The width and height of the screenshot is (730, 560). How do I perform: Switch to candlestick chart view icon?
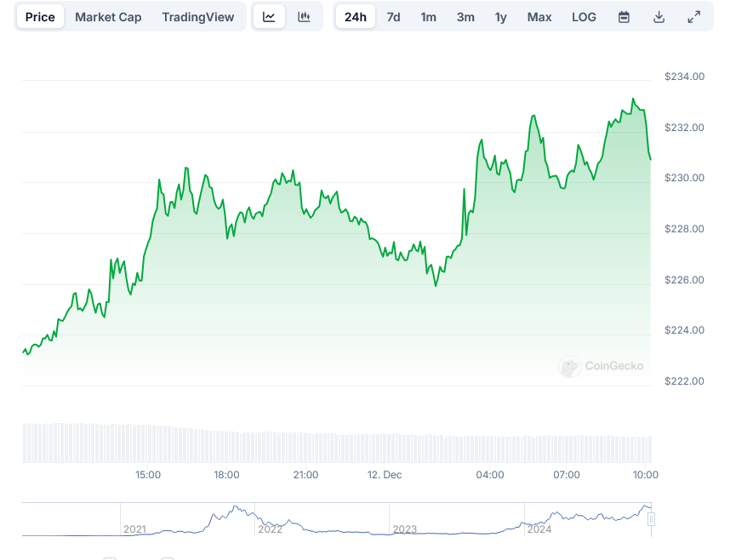304,17
